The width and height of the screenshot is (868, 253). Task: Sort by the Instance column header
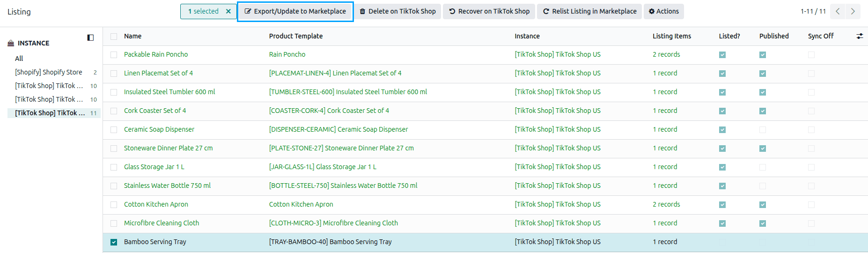[527, 36]
